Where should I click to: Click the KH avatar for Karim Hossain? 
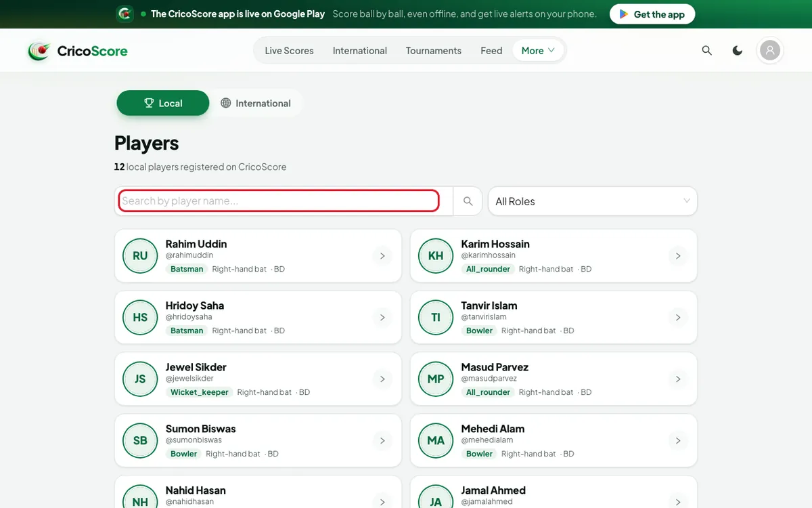[436, 255]
